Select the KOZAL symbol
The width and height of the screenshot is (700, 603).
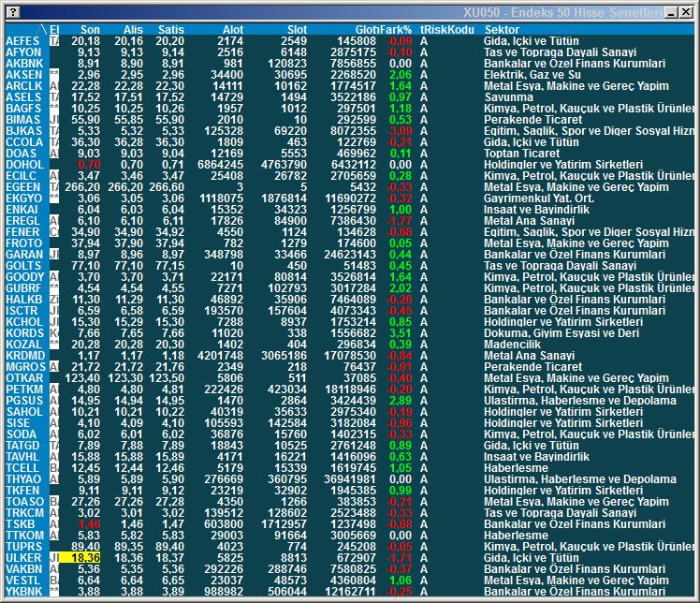[23, 345]
